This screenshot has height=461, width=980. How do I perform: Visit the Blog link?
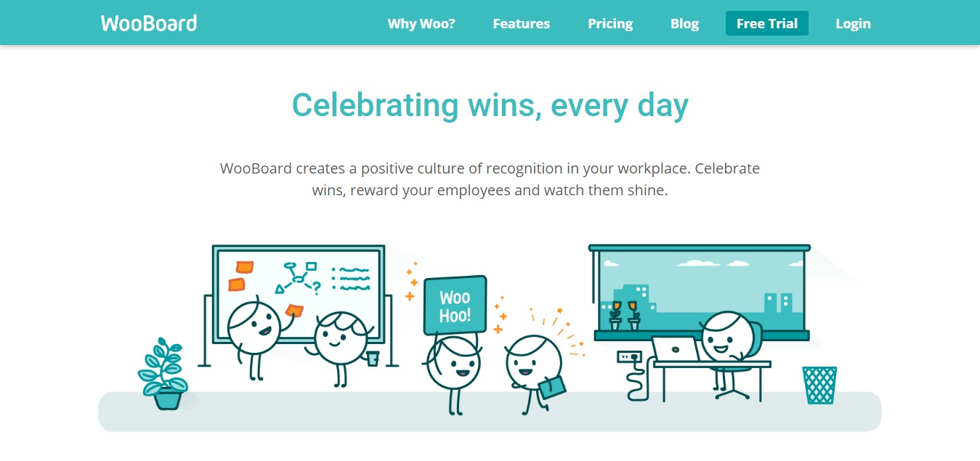tap(684, 23)
